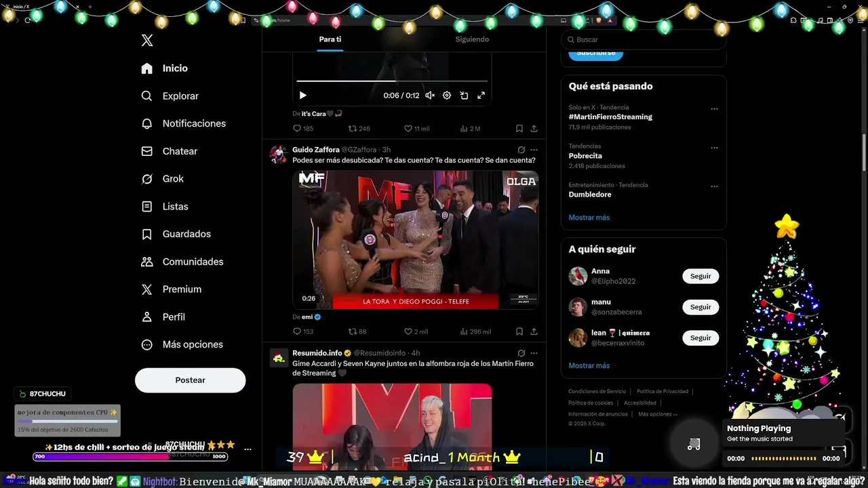This screenshot has height=488, width=868.
Task: Reply to it's Cara post with 185 replies
Action: coord(302,129)
